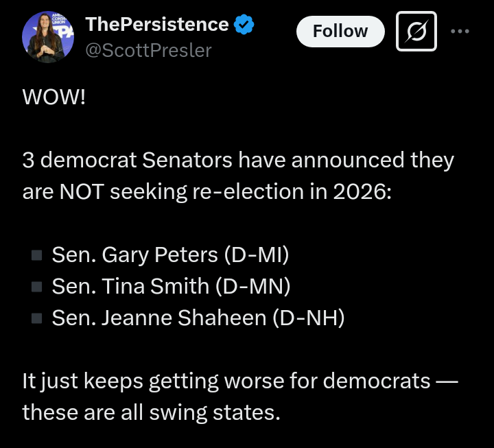Select the square bullet before Tina Smith
The image size is (494, 448).
pos(37,287)
